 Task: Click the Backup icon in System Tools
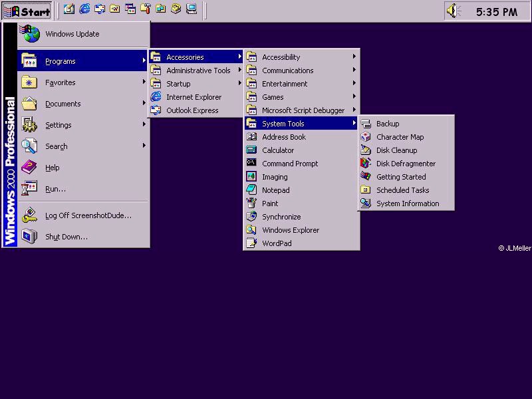[366, 124]
